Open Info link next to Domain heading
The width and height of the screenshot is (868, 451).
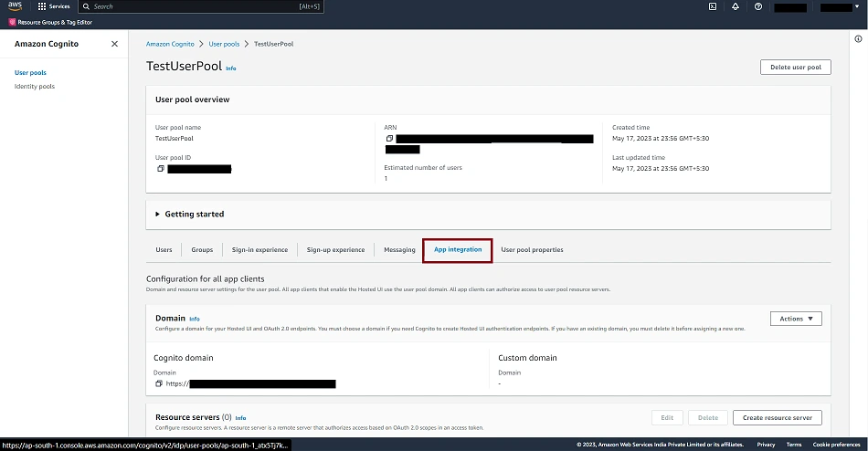[195, 320]
